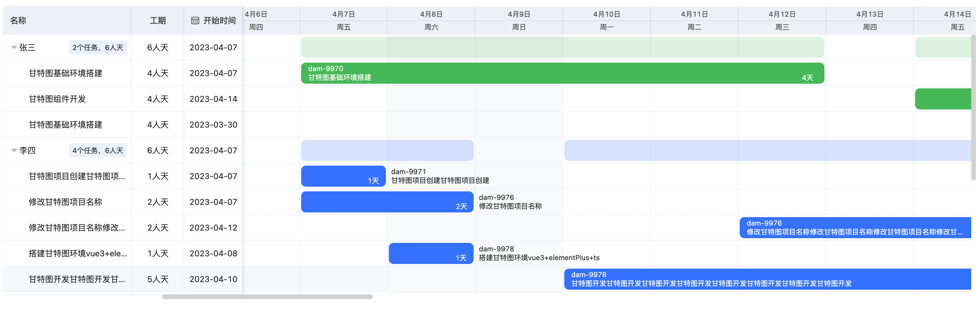This screenshot has width=980, height=309.
Task: Collapse the 李四 group arrow
Action: pyautogui.click(x=14, y=150)
